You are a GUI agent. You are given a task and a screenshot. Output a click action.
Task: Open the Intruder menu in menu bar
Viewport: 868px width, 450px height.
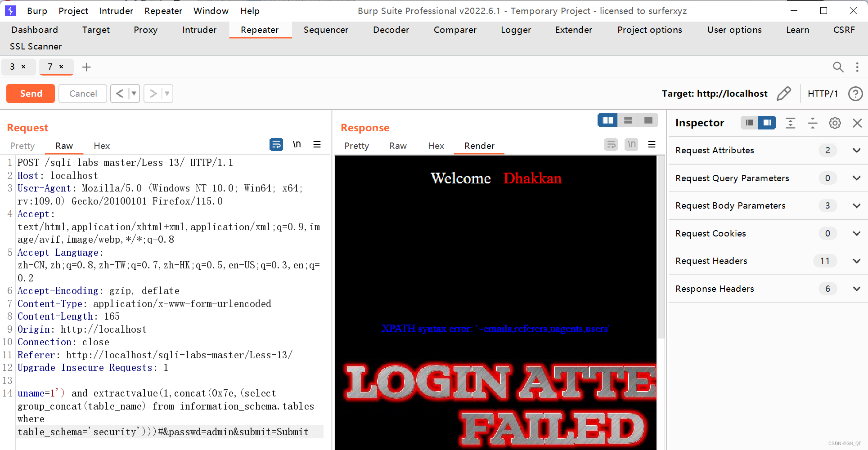pyautogui.click(x=116, y=11)
